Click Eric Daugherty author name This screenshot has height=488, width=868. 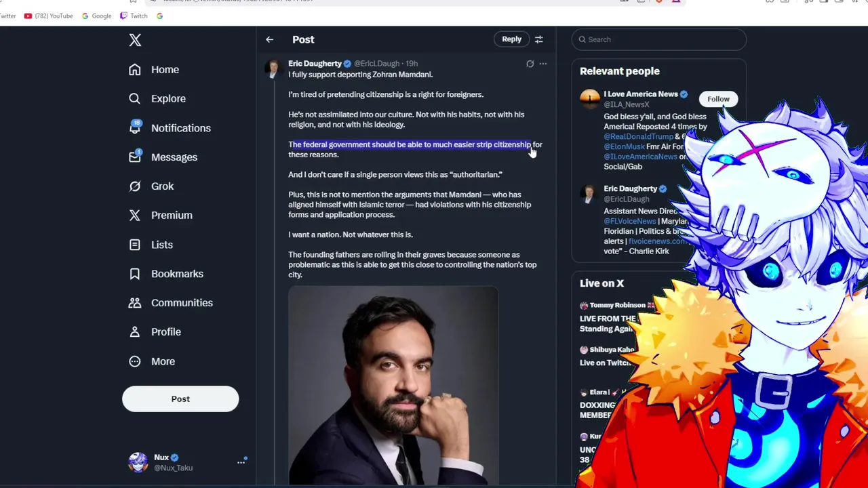tap(315, 64)
